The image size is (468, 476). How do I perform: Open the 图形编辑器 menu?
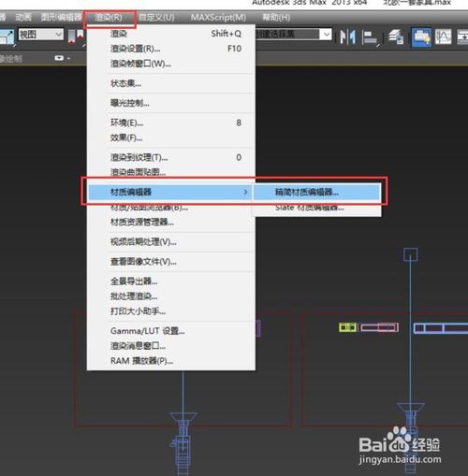(x=61, y=17)
